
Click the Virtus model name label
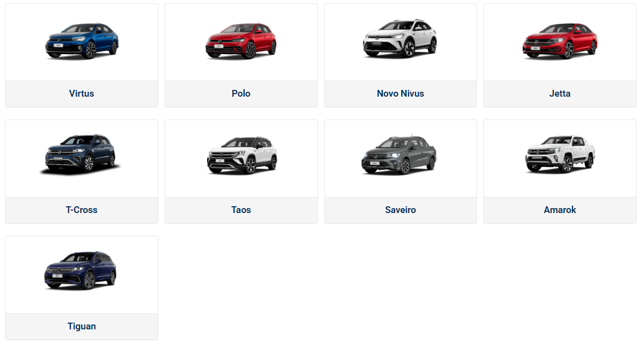pyautogui.click(x=81, y=94)
